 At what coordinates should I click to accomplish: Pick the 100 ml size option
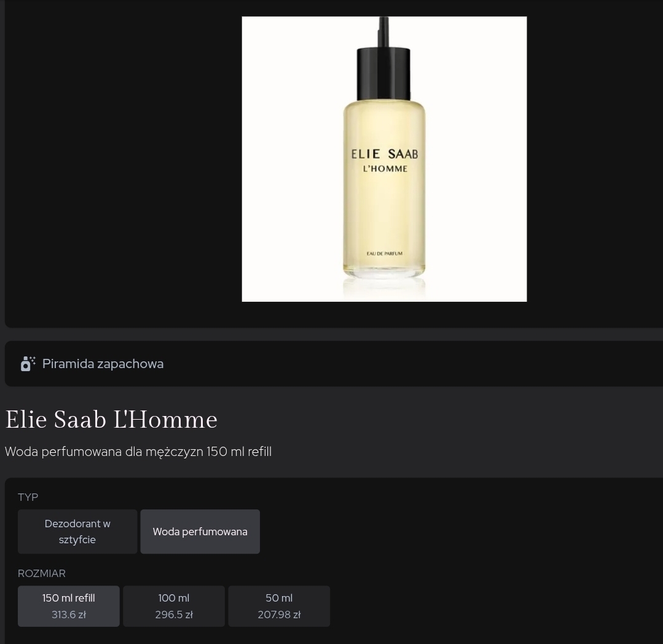[174, 606]
